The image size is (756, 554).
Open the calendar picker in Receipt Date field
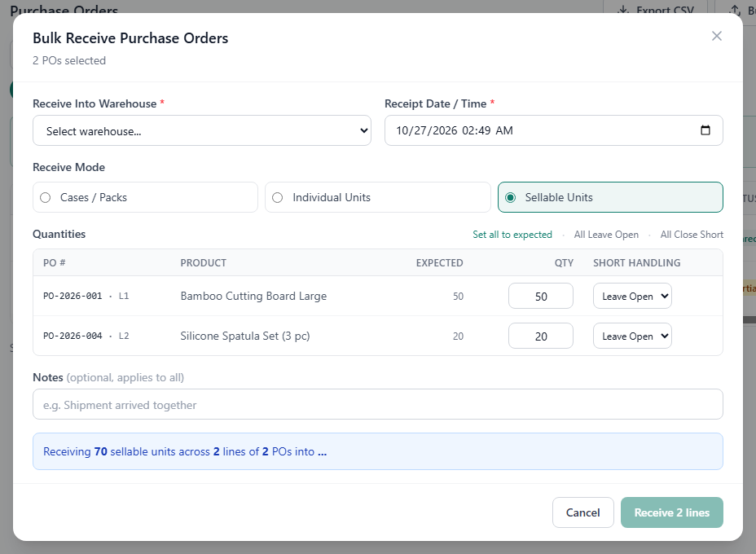pyautogui.click(x=705, y=130)
